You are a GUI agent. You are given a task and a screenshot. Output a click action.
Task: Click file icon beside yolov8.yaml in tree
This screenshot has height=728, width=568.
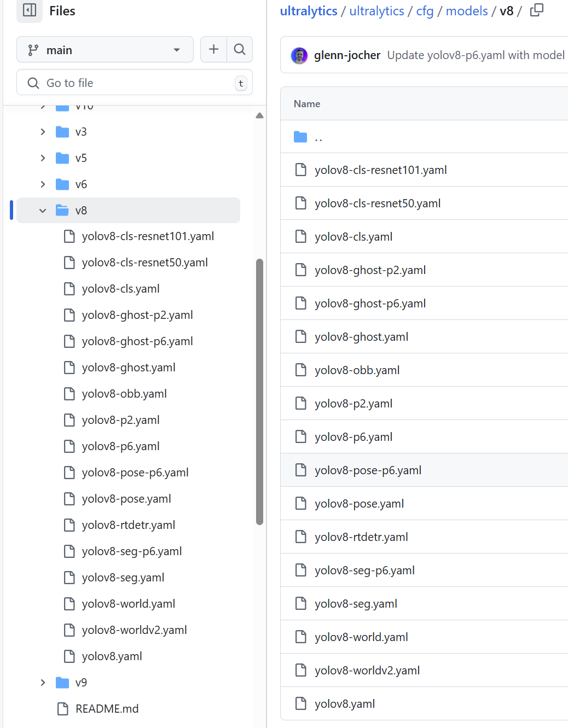point(69,656)
